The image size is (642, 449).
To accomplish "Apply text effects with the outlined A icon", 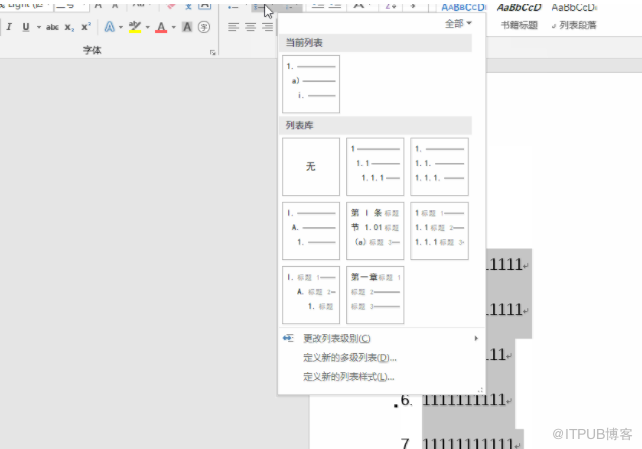I will (109, 27).
